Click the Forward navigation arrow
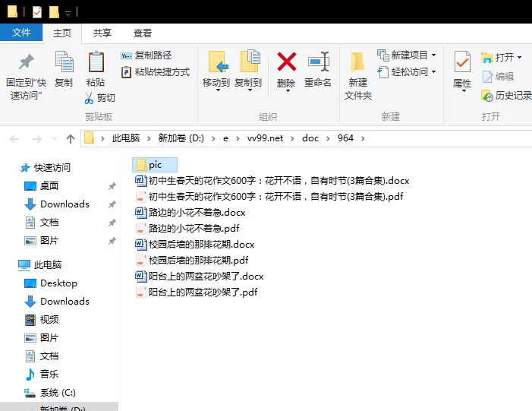This screenshot has height=411, width=532. [x=36, y=138]
